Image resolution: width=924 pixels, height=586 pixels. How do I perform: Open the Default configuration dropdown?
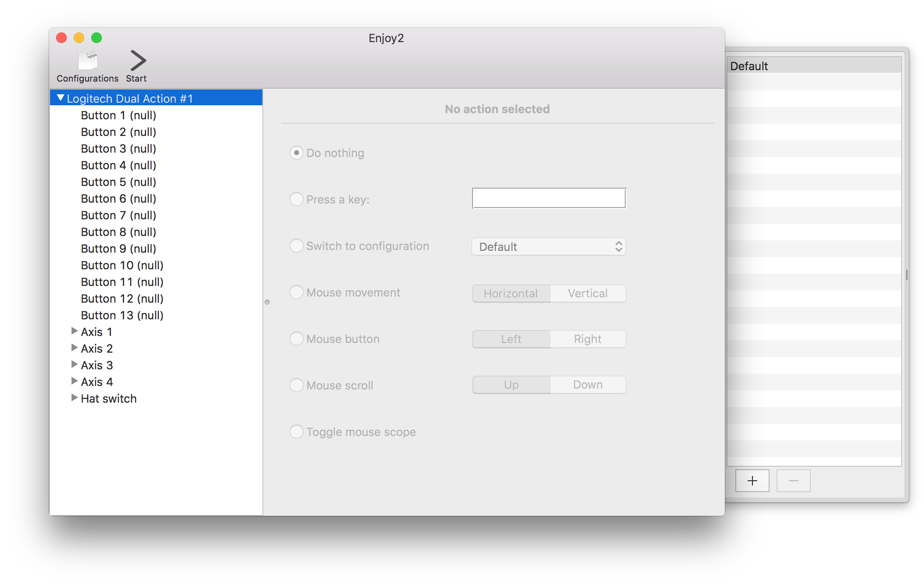(549, 247)
